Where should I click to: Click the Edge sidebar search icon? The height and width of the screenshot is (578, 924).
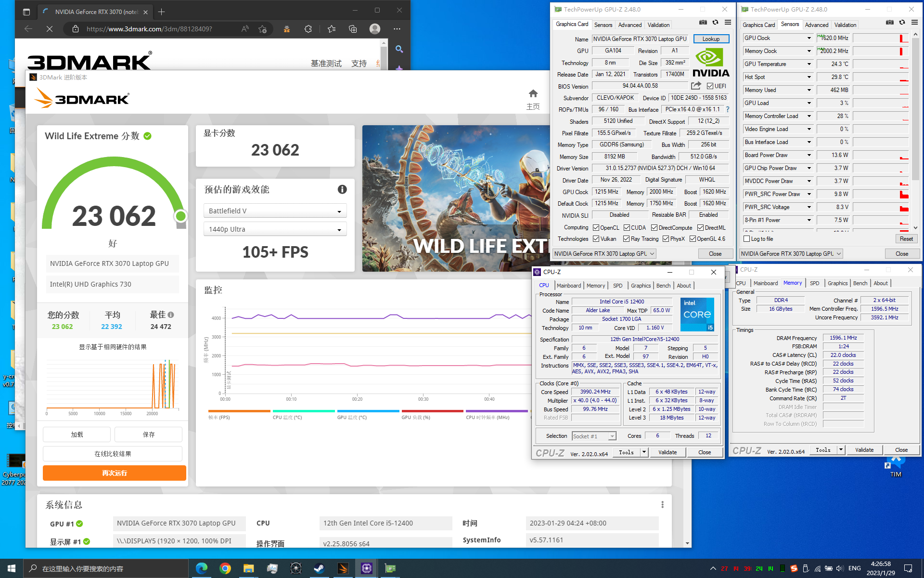tap(399, 49)
